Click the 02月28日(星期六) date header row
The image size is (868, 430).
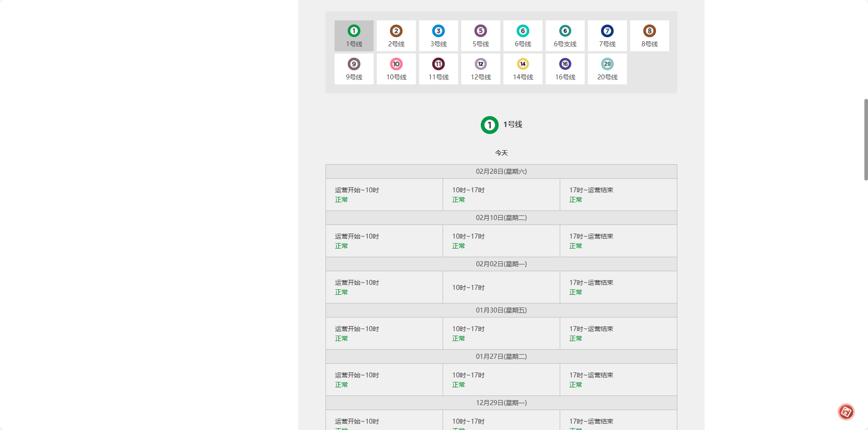point(501,171)
